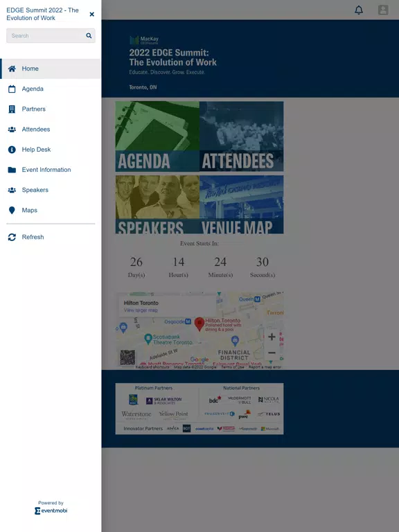Click Report a map error link

[x=265, y=366]
